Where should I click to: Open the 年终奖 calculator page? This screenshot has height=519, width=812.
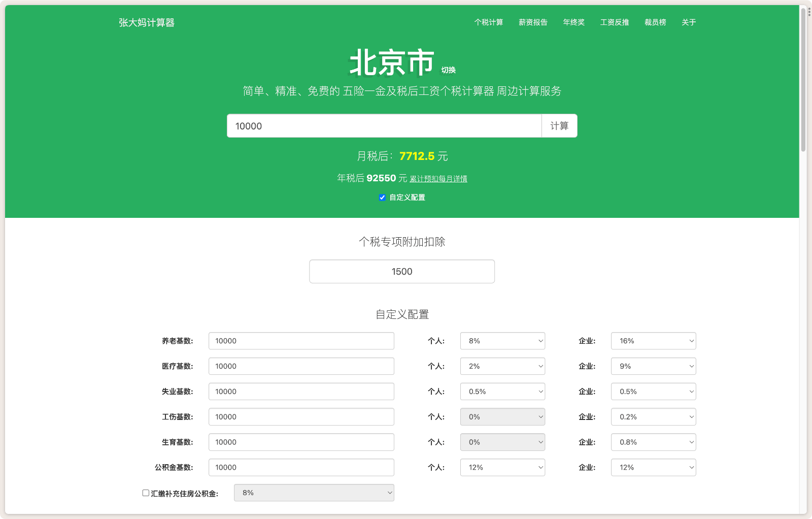point(573,22)
